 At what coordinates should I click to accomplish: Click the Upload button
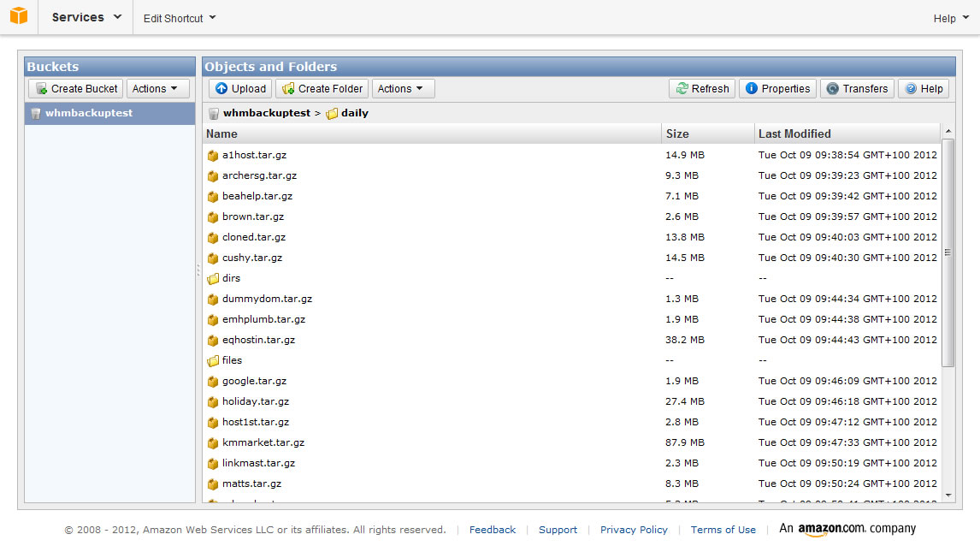coord(240,89)
